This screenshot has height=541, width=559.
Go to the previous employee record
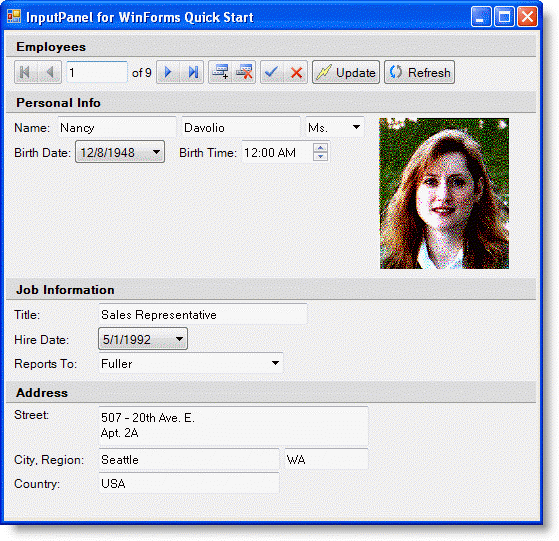[50, 72]
